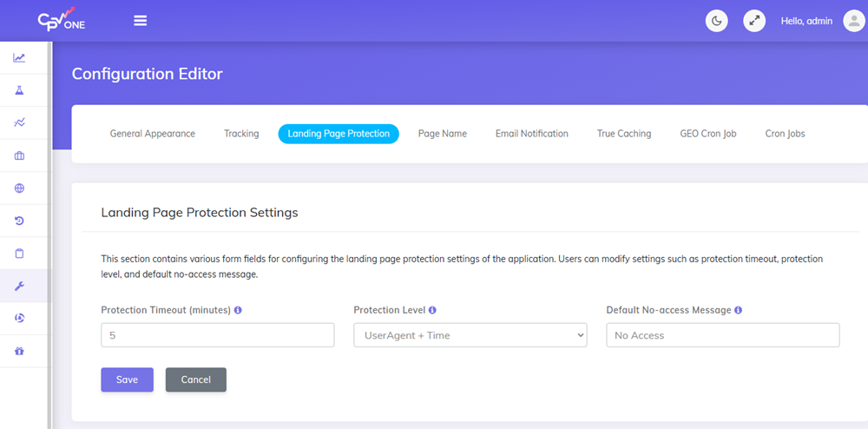
Task: Click the sidebar vertical scrollbar
Action: (x=49, y=235)
